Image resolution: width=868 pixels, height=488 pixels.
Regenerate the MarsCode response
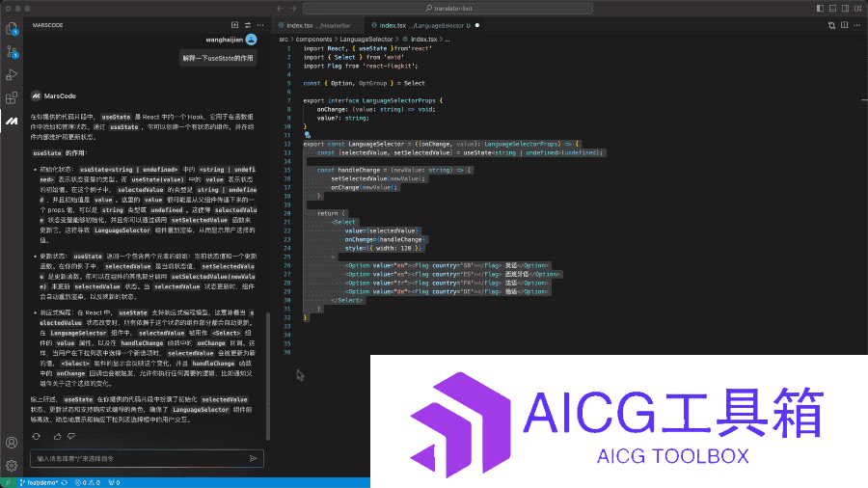[36, 436]
